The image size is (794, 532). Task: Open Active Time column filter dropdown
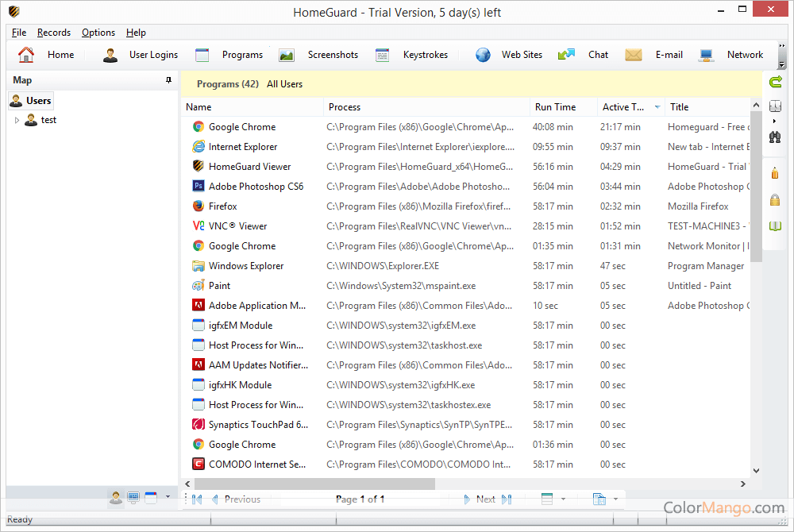click(x=657, y=107)
